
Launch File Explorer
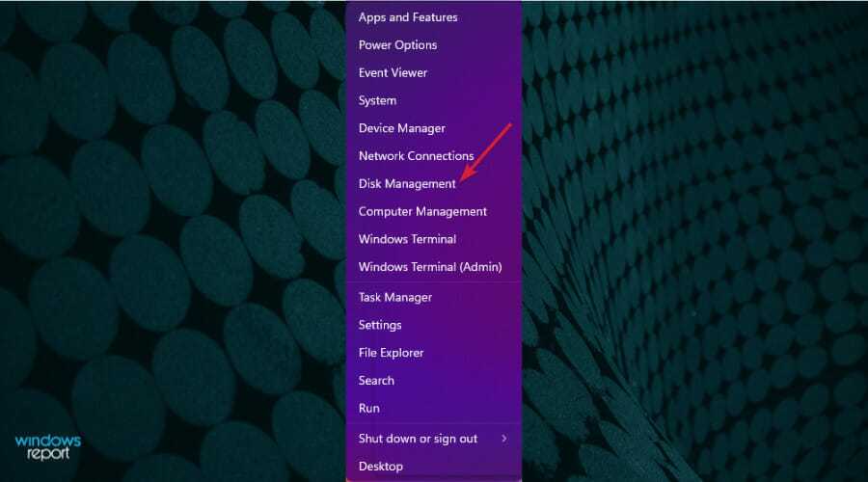click(x=391, y=353)
